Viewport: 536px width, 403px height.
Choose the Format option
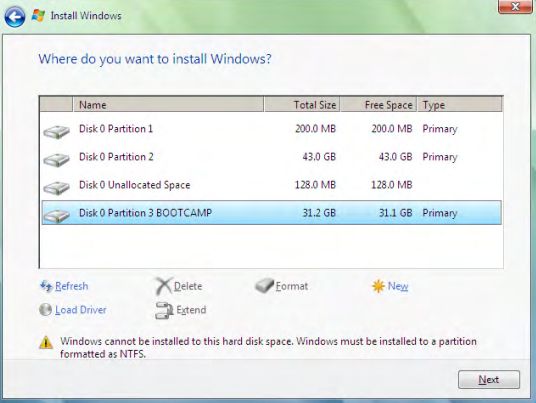[x=292, y=286]
